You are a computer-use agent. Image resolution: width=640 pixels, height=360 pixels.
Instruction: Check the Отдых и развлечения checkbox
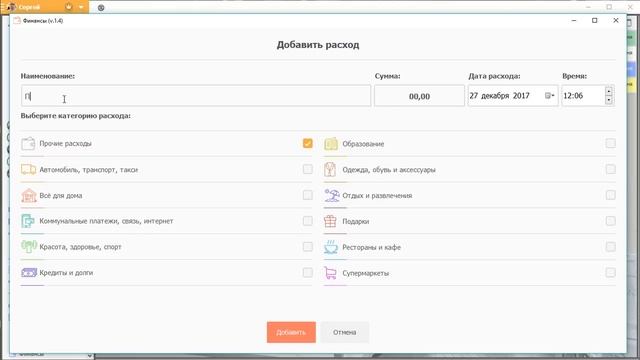pos(611,195)
